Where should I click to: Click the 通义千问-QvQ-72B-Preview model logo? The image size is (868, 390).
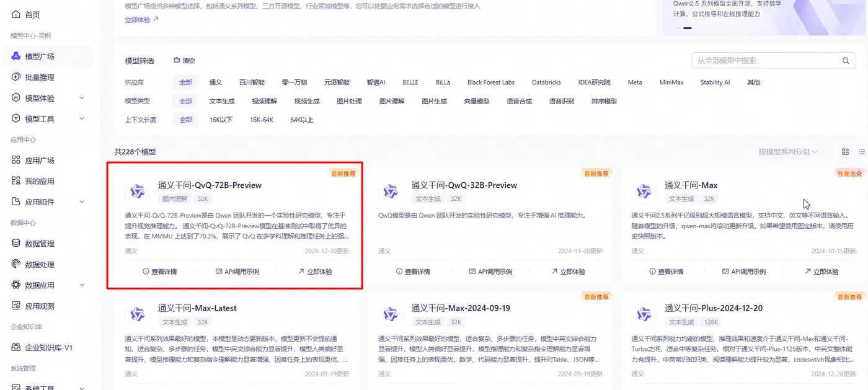click(x=137, y=191)
